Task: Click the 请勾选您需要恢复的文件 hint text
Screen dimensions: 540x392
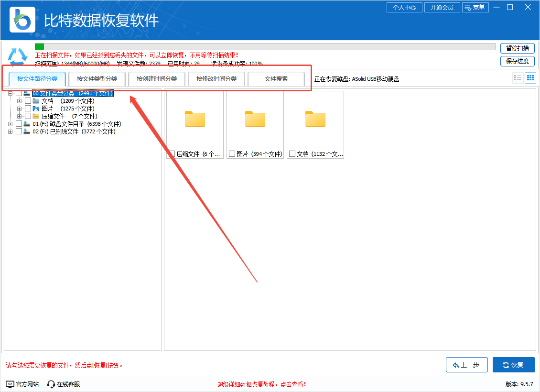Action: 65,365
